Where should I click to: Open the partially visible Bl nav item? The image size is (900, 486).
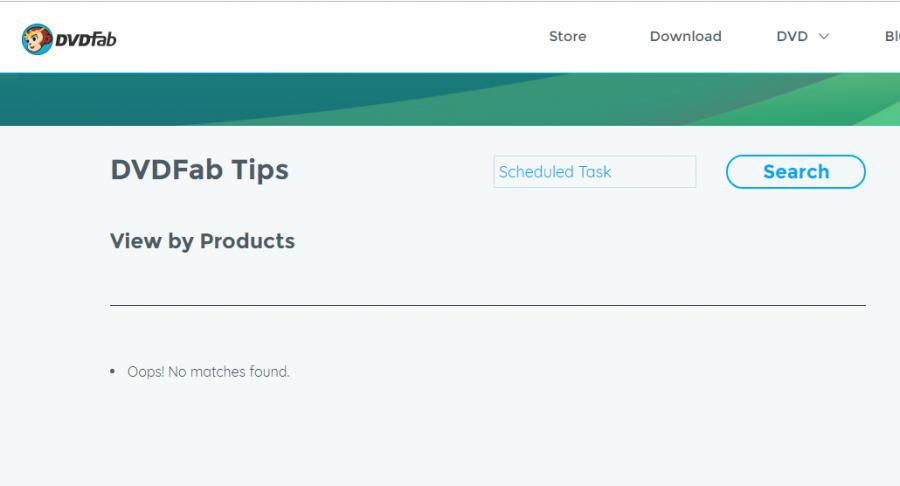892,36
